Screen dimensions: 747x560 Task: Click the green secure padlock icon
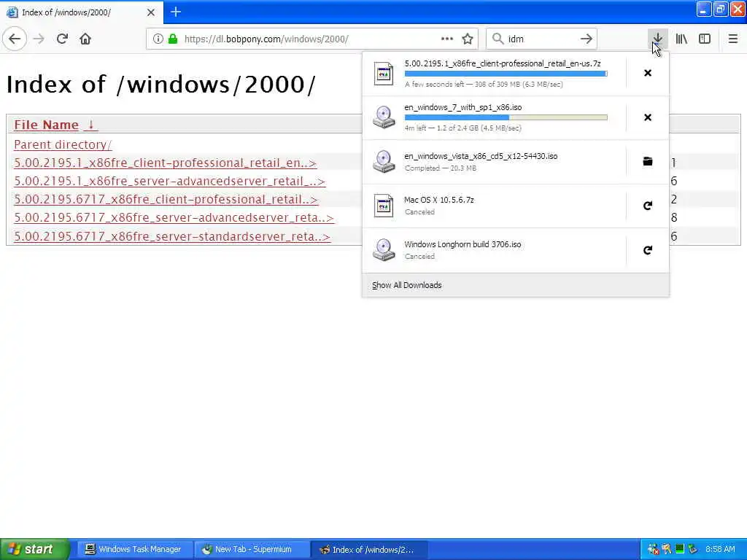173,39
